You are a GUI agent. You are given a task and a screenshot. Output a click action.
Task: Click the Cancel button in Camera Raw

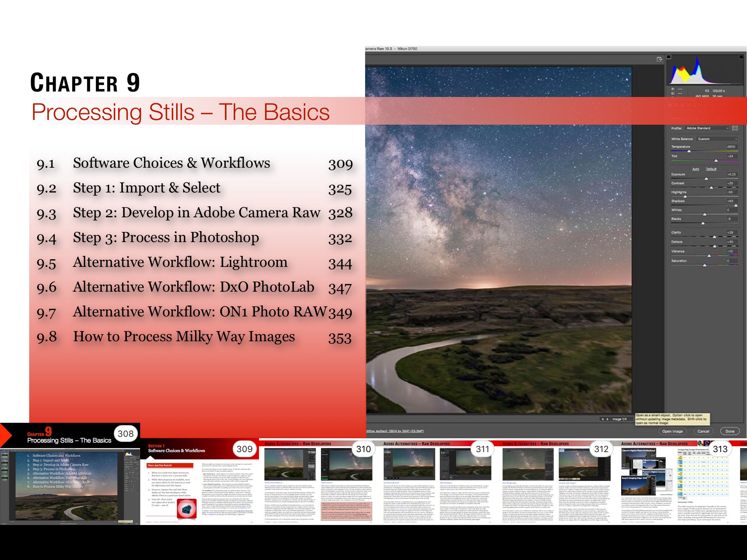click(x=703, y=431)
